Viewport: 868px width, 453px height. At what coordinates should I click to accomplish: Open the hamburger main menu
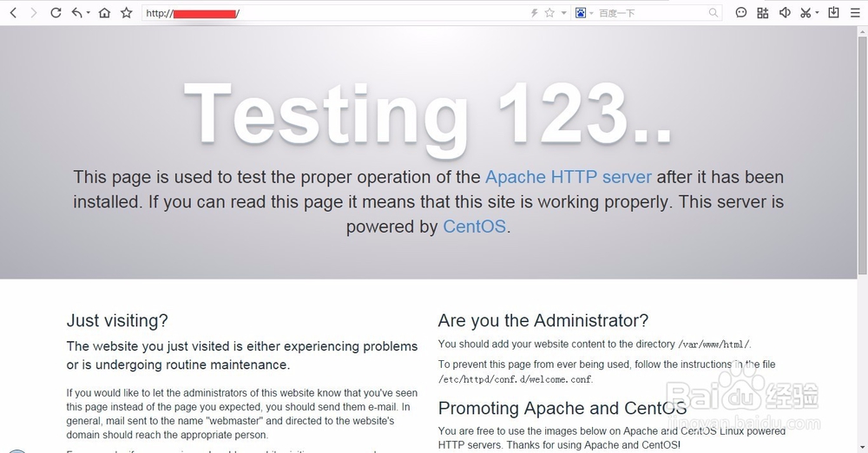point(855,13)
